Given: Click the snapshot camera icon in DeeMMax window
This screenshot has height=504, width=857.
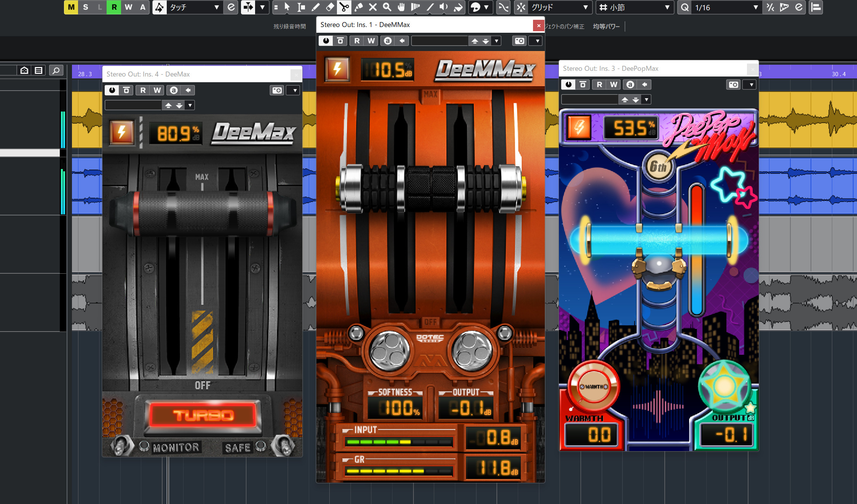Looking at the screenshot, I should [520, 41].
